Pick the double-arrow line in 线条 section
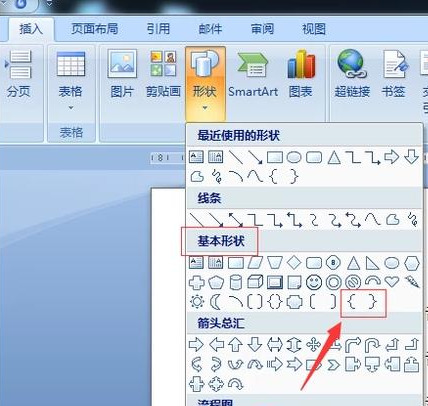 [x=236, y=220]
